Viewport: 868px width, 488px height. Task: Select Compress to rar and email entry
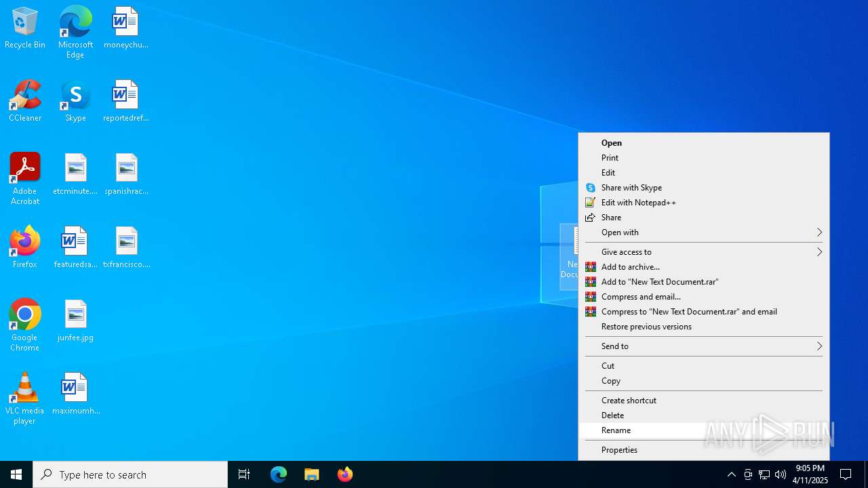(x=704, y=312)
